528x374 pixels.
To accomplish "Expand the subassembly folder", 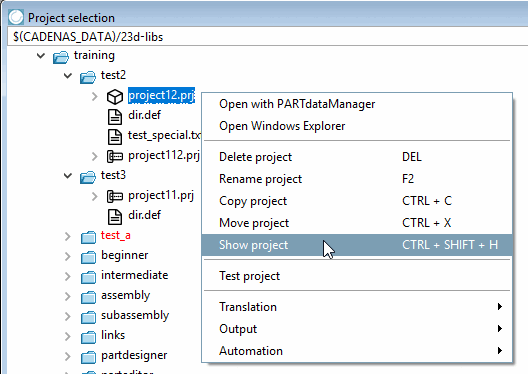I will (x=68, y=316).
